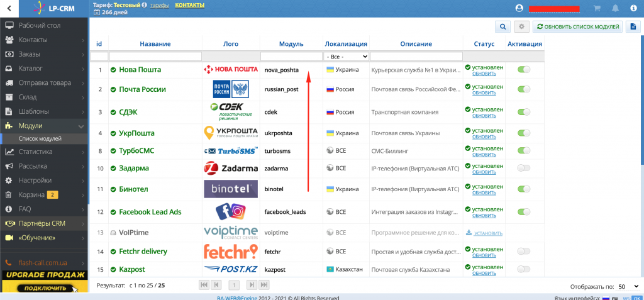644x300 pixels.
Task: Click the Описание filter input
Action: (x=416, y=57)
